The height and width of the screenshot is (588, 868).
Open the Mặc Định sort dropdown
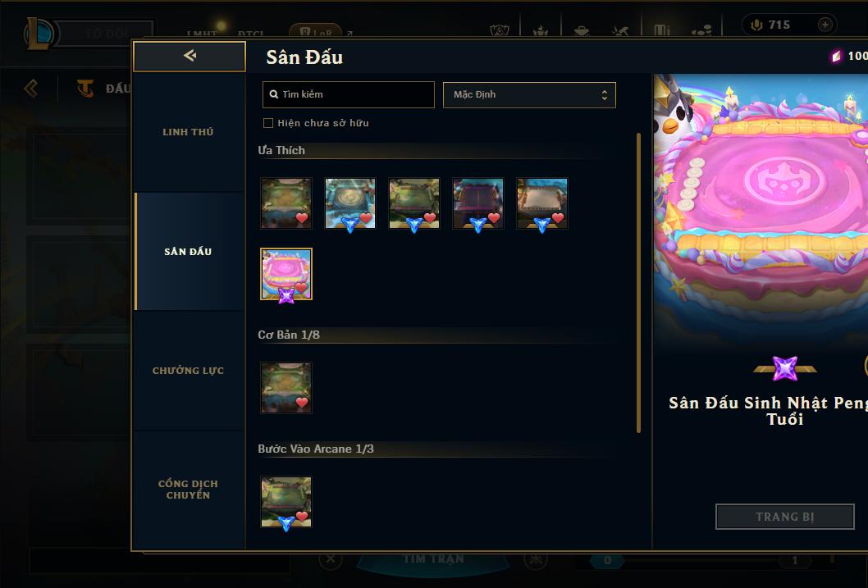[529, 94]
